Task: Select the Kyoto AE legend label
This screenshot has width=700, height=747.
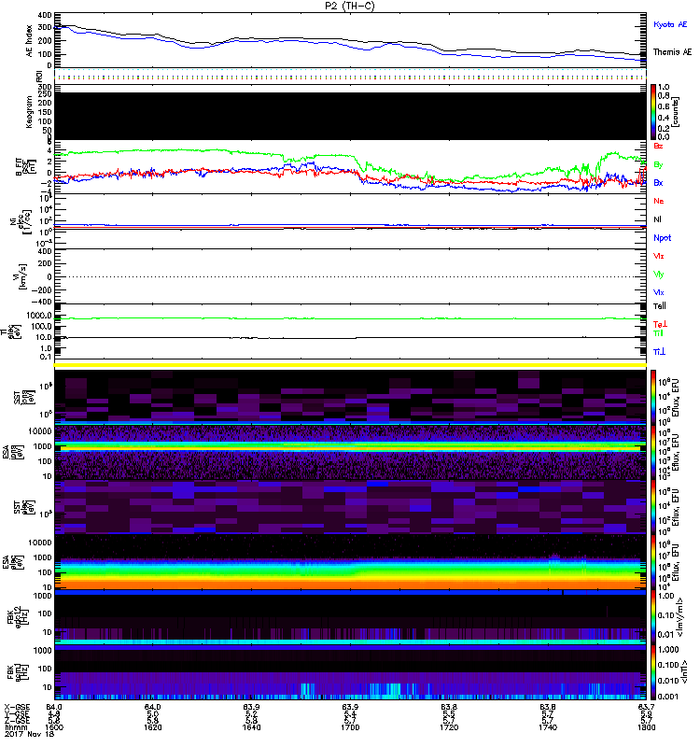Action: [x=670, y=24]
